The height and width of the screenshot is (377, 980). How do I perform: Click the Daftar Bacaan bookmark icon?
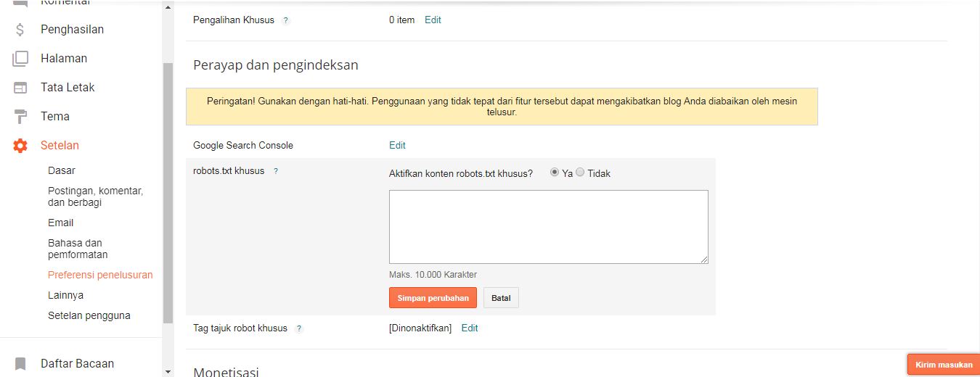(20, 363)
